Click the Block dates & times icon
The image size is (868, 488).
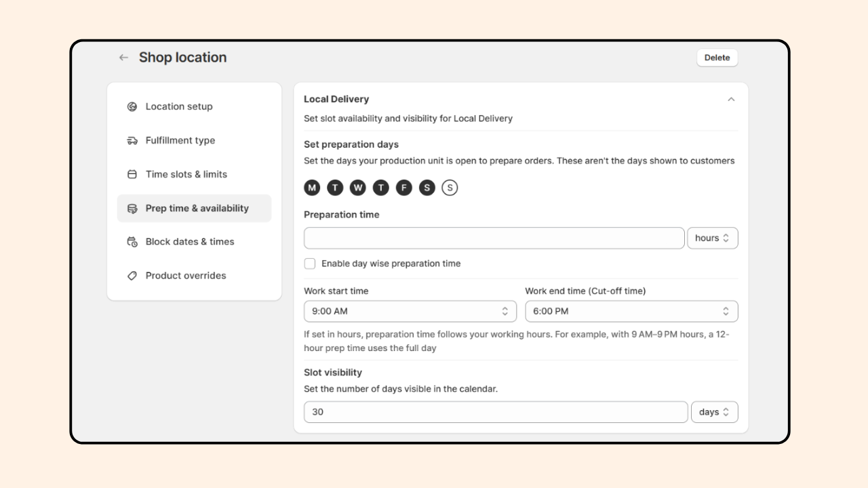tap(132, 242)
